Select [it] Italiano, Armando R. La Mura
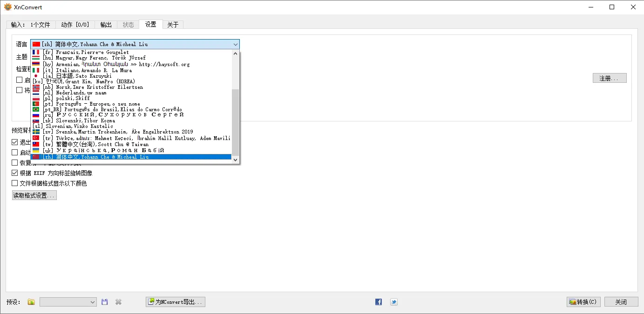 [x=131, y=70]
